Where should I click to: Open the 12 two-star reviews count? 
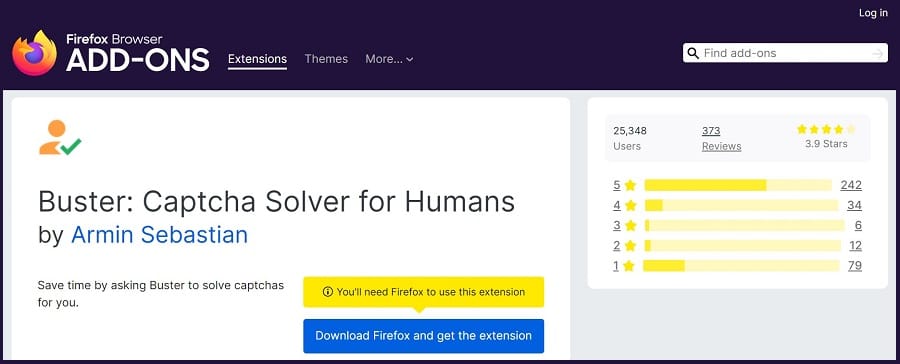855,246
